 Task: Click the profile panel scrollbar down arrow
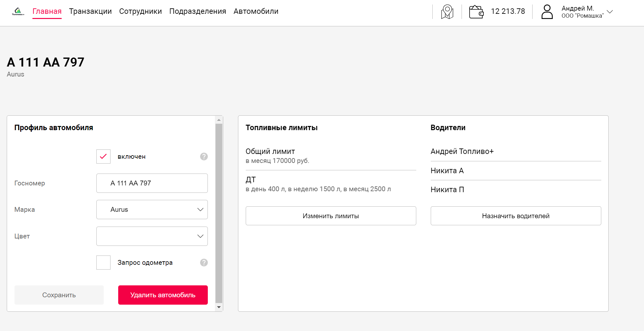219,307
